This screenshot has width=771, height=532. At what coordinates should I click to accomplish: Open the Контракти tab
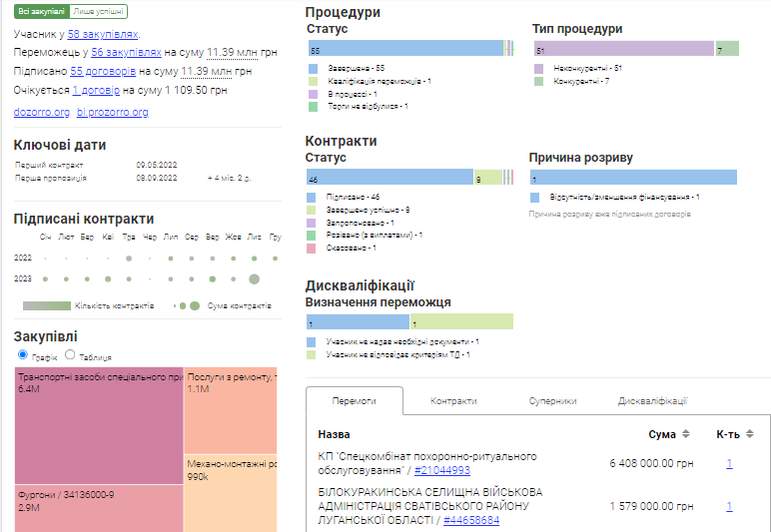453,400
